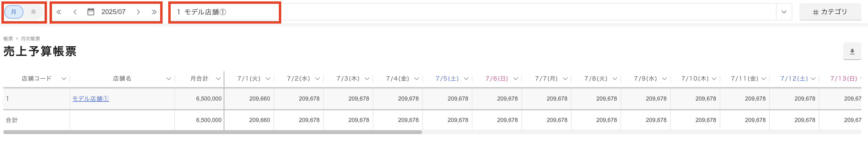Switch to the 年 view toggle
868x145 pixels.
pyautogui.click(x=33, y=12)
